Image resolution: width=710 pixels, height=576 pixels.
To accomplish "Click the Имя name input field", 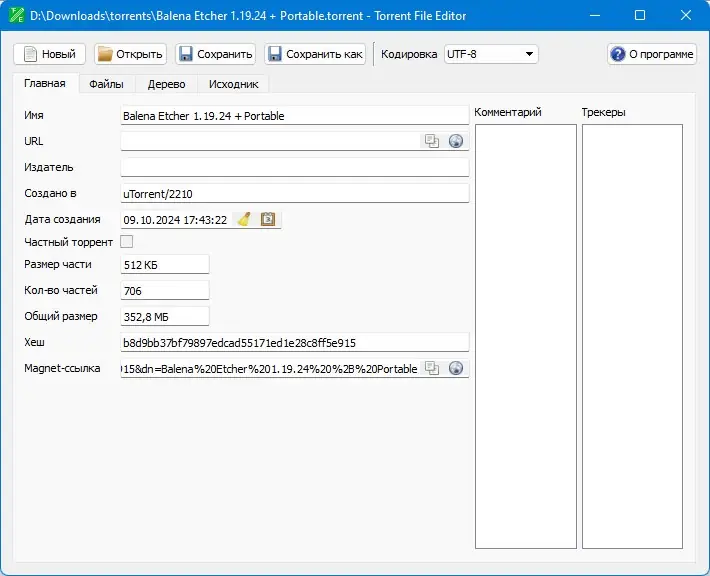I will click(x=295, y=116).
